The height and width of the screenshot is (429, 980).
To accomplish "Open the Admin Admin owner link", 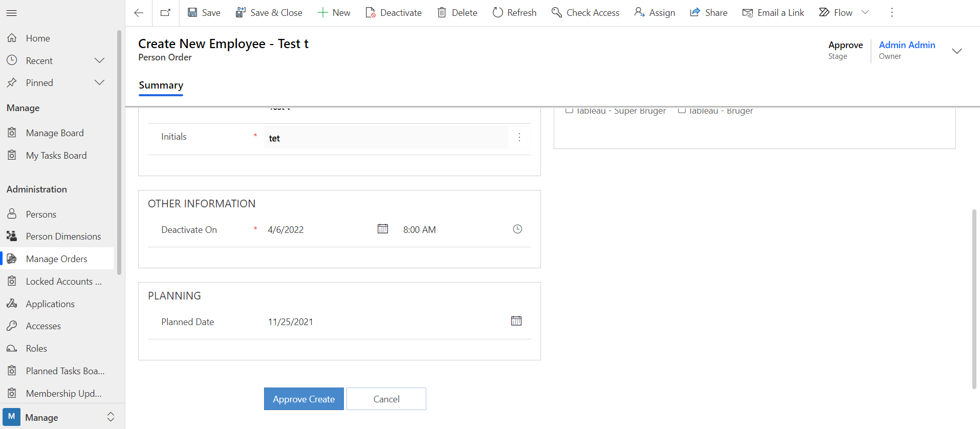I will pyautogui.click(x=907, y=45).
